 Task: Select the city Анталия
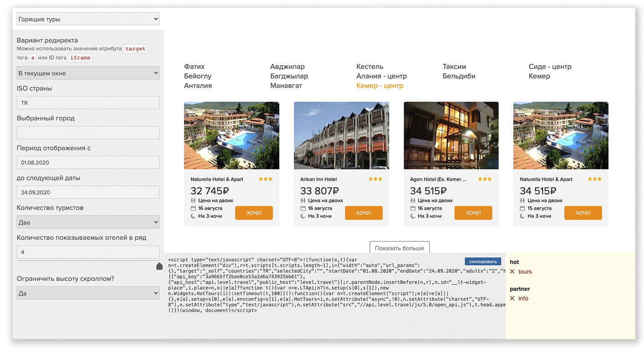click(x=198, y=86)
